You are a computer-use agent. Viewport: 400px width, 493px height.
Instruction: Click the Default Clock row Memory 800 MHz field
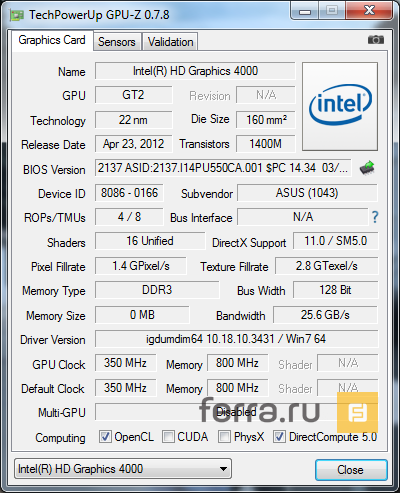238,388
